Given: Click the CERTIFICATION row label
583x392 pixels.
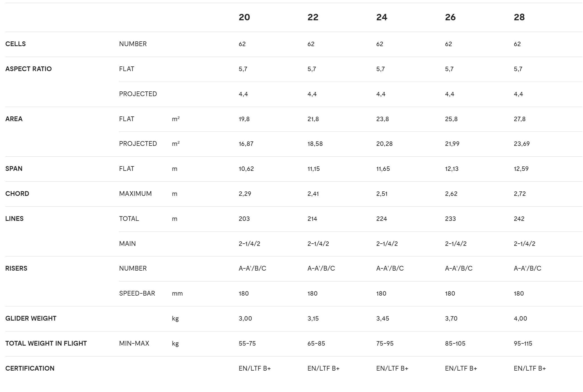Looking at the screenshot, I should (30, 368).
